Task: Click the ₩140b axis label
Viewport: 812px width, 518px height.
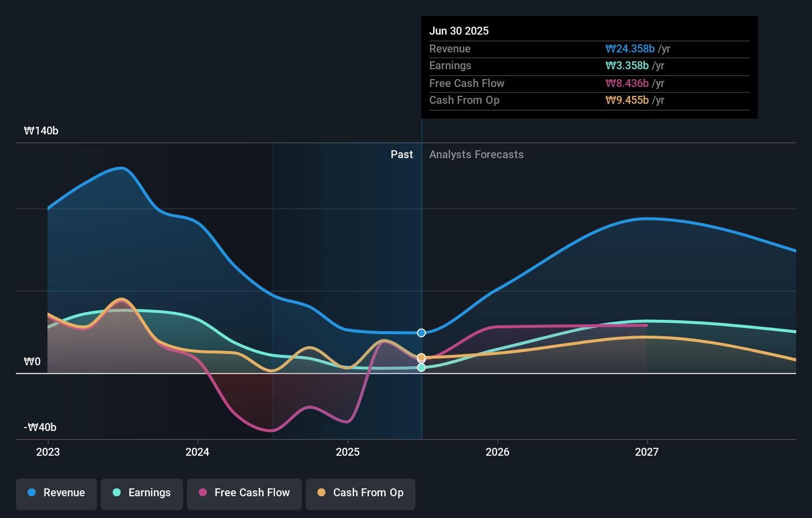Action: (x=42, y=131)
